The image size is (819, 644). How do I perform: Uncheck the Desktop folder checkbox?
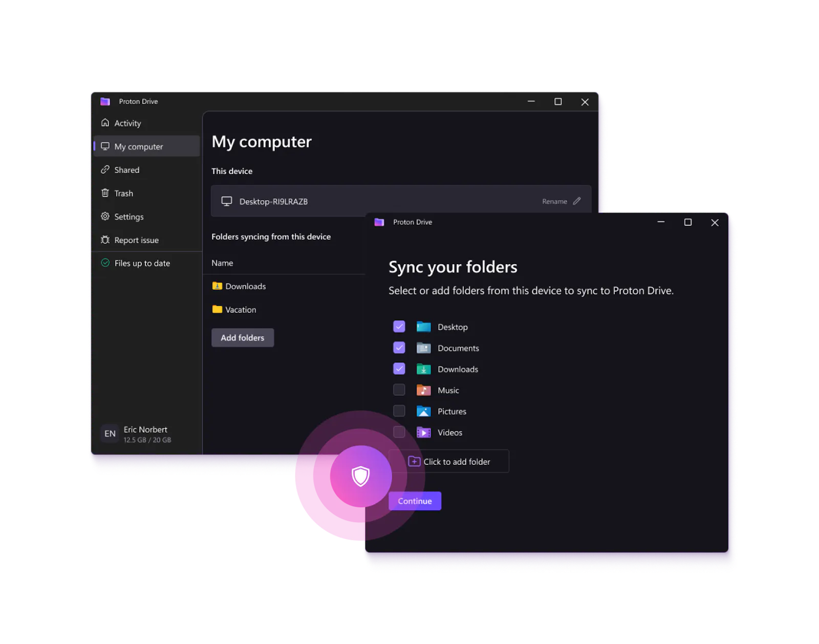(x=399, y=327)
